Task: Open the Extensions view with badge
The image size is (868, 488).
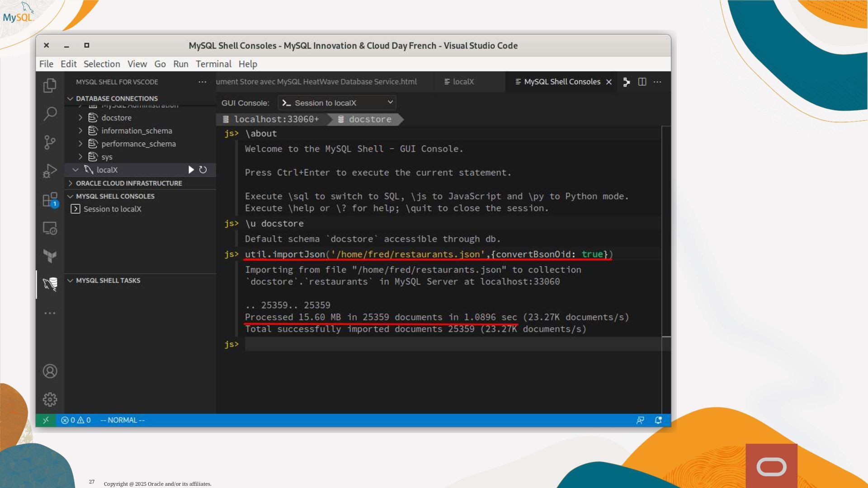Action: point(50,199)
